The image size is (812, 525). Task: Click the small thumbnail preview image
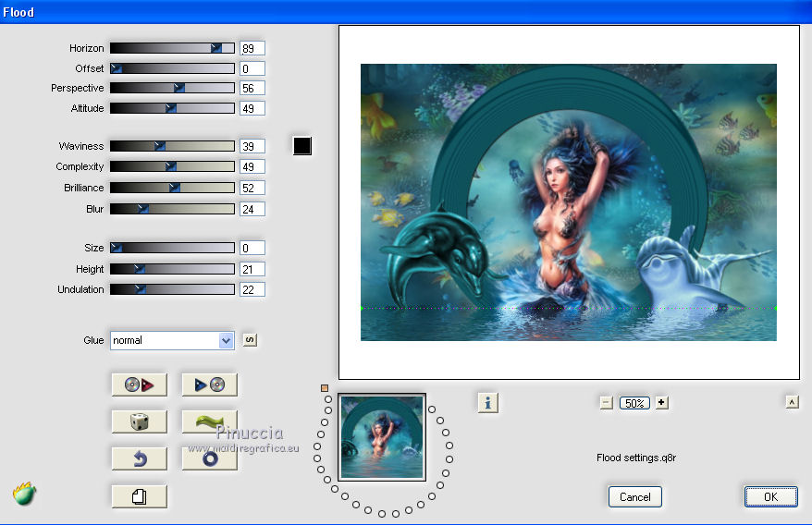[x=382, y=437]
